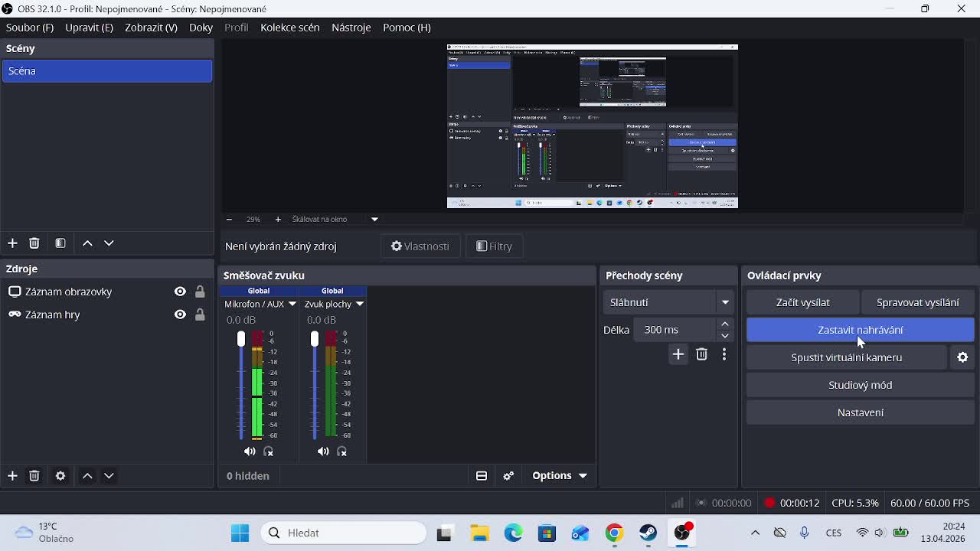Open the Nastavení button in controls
Image resolution: width=980 pixels, height=551 pixels.
click(x=860, y=412)
